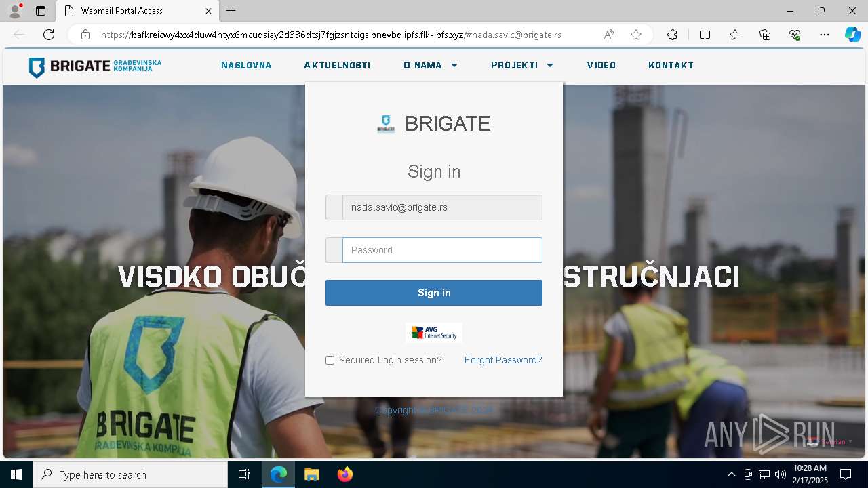Close the Webmail Portal Access tab
The width and height of the screenshot is (868, 488).
pyautogui.click(x=209, y=11)
